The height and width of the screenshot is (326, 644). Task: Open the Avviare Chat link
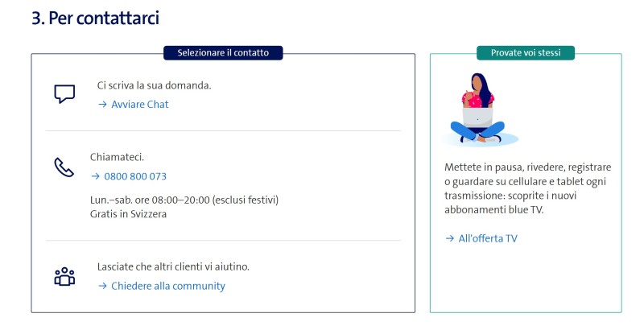tap(139, 105)
